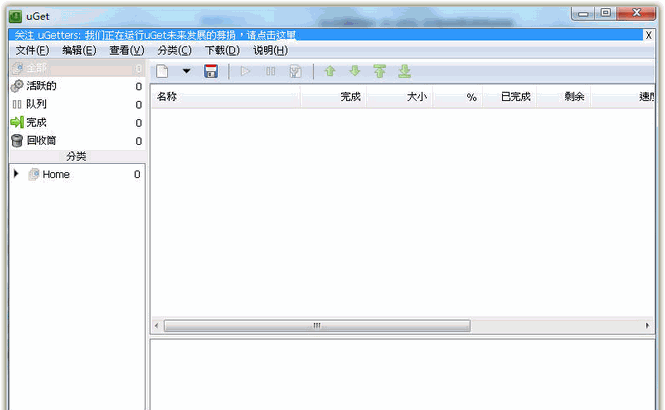Click the move down arrow icon
The image size is (665, 410).
354,71
